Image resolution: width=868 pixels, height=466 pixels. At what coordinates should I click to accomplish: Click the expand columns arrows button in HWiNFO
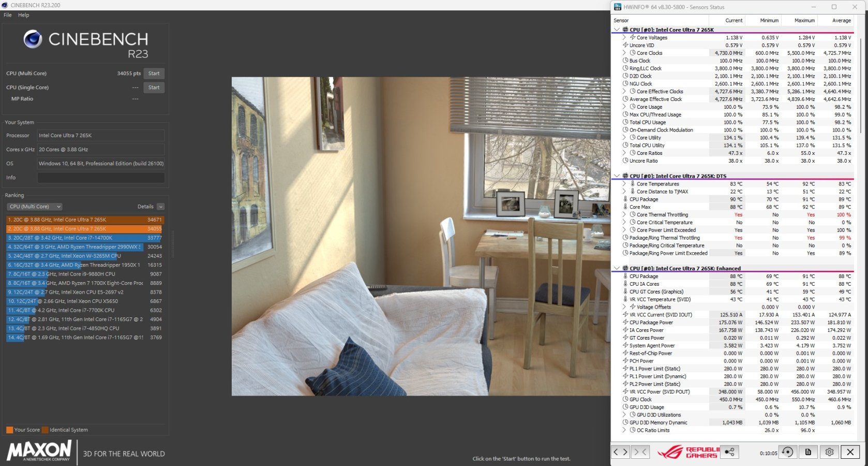[x=620, y=452]
